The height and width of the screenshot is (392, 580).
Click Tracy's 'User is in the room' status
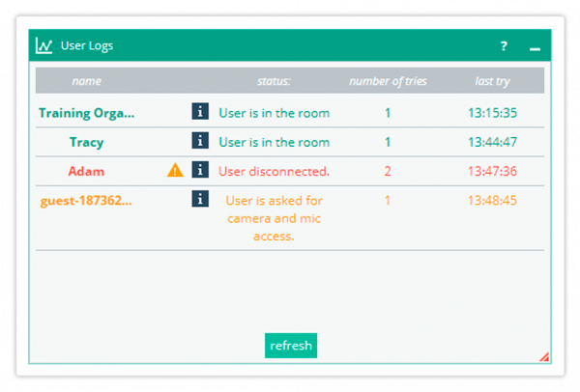275,142
